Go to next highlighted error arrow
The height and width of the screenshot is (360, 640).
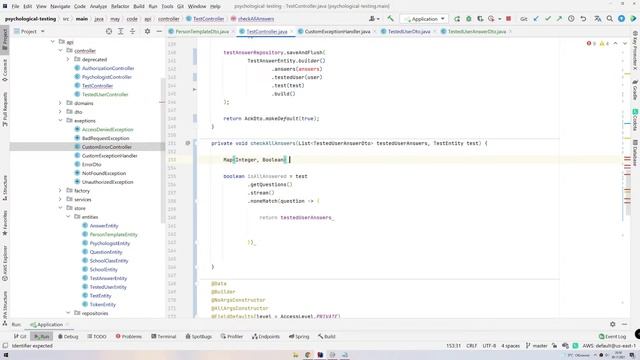coord(625,43)
